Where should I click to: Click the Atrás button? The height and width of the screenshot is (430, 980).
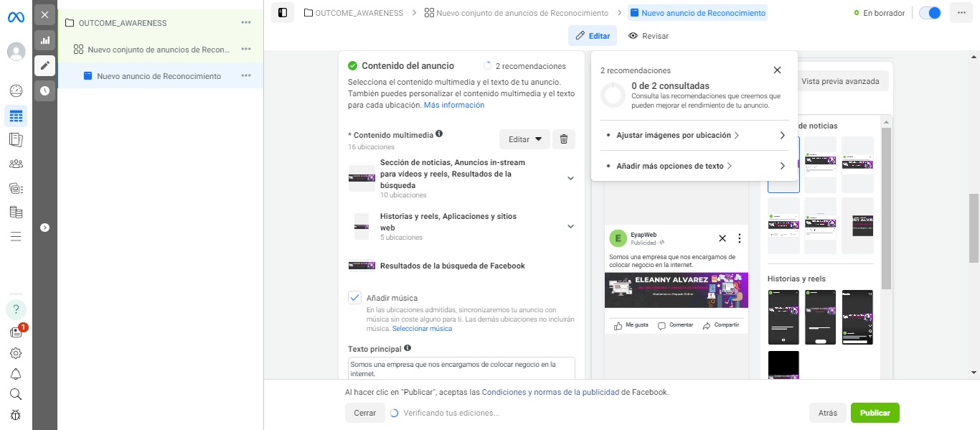tap(827, 413)
